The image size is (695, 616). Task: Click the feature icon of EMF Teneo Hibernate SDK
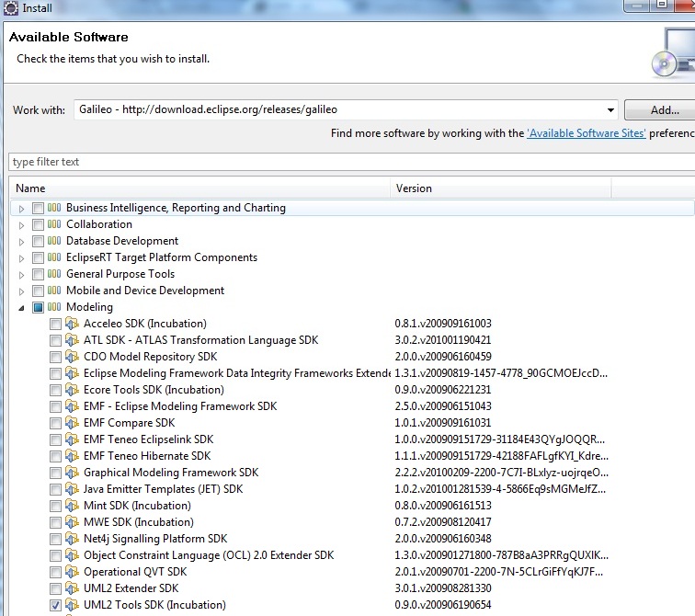click(x=72, y=456)
